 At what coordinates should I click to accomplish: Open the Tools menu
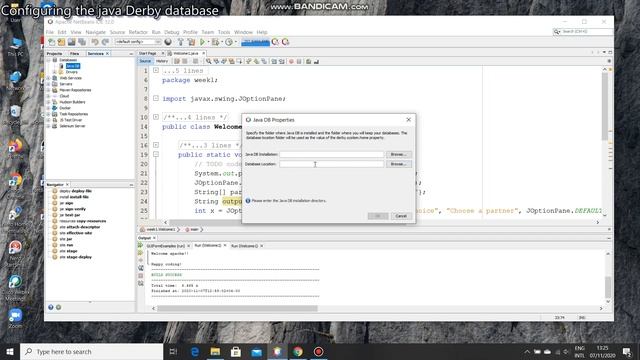click(224, 32)
